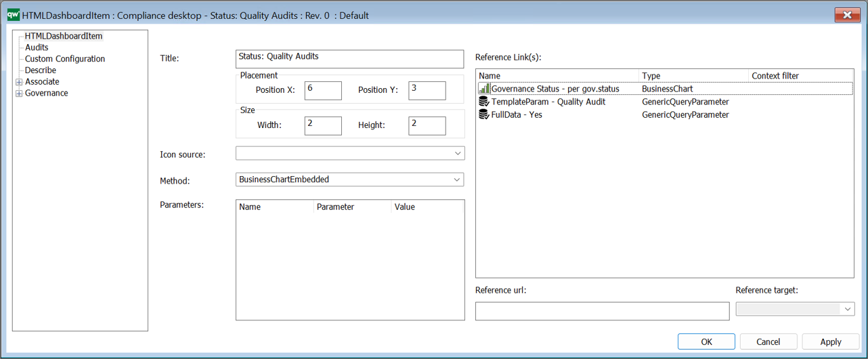
Task: Click the database icon beside TemplateParam - Quality Audit
Action: 484,102
